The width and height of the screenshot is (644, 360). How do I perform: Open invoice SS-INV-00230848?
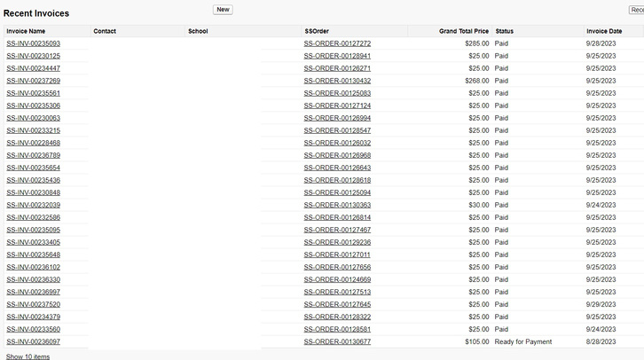(34, 192)
